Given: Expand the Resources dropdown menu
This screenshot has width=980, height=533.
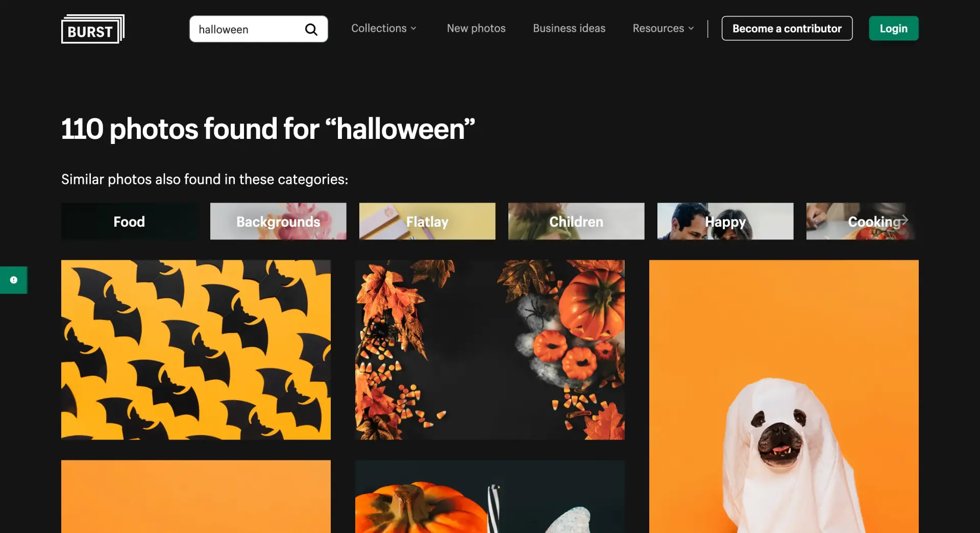Looking at the screenshot, I should [664, 28].
